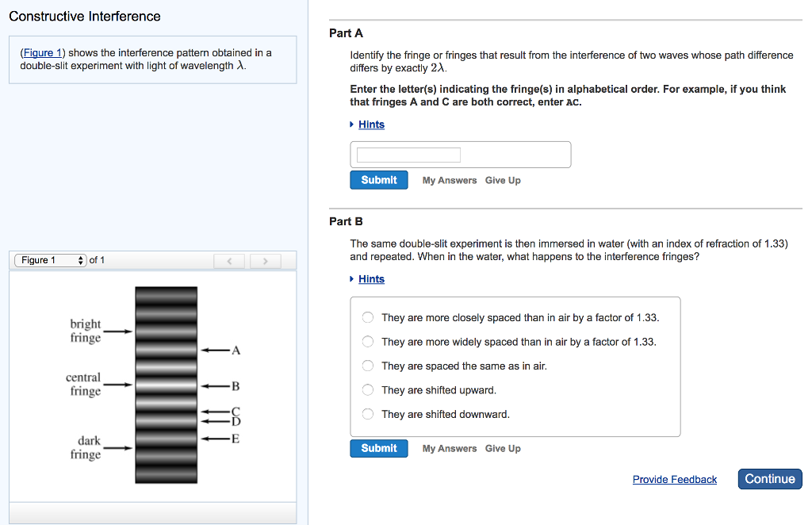Click the previous figure arrow
Image resolution: width=812 pixels, height=525 pixels.
click(x=228, y=259)
